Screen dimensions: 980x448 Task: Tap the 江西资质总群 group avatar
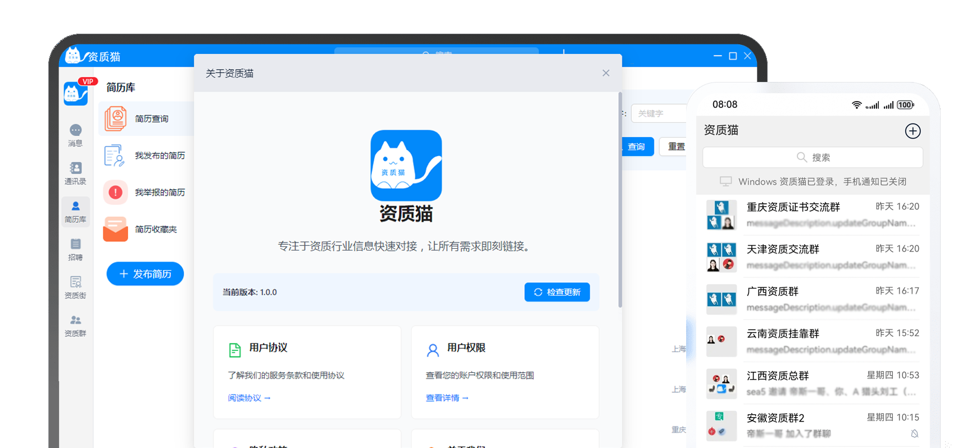pos(722,383)
